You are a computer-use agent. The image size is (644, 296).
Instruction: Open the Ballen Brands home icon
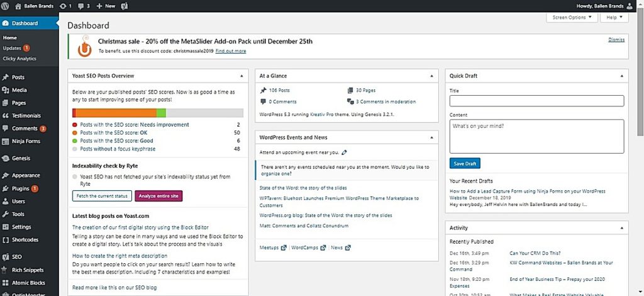(x=18, y=6)
